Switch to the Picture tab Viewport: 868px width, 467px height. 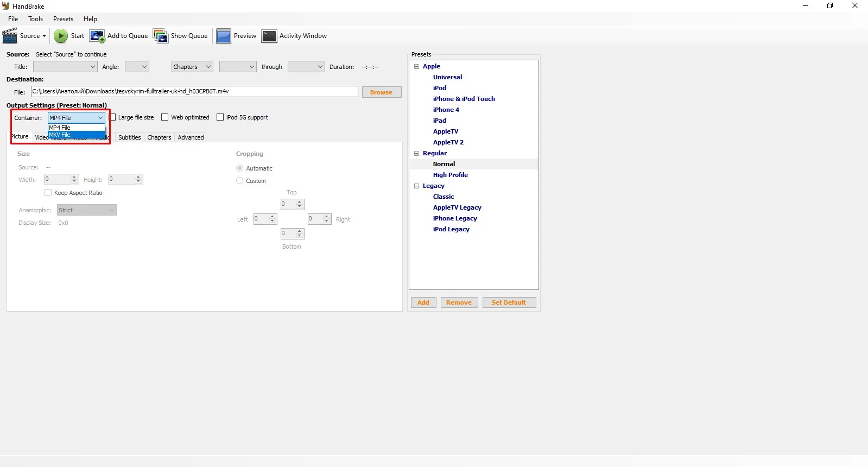point(20,137)
